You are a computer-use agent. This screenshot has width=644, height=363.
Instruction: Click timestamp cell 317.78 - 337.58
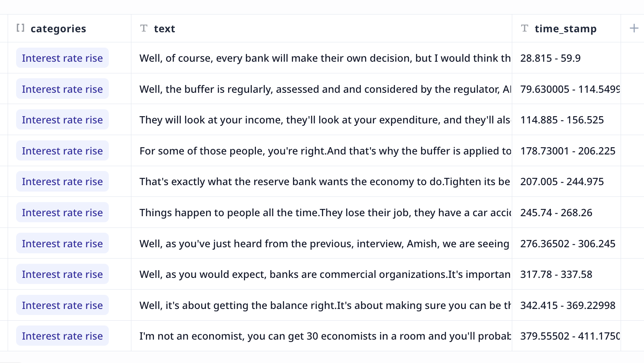(x=566, y=274)
